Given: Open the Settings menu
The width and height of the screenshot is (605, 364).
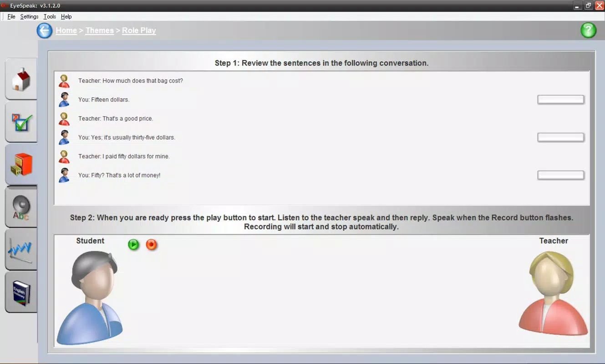Looking at the screenshot, I should pyautogui.click(x=29, y=16).
